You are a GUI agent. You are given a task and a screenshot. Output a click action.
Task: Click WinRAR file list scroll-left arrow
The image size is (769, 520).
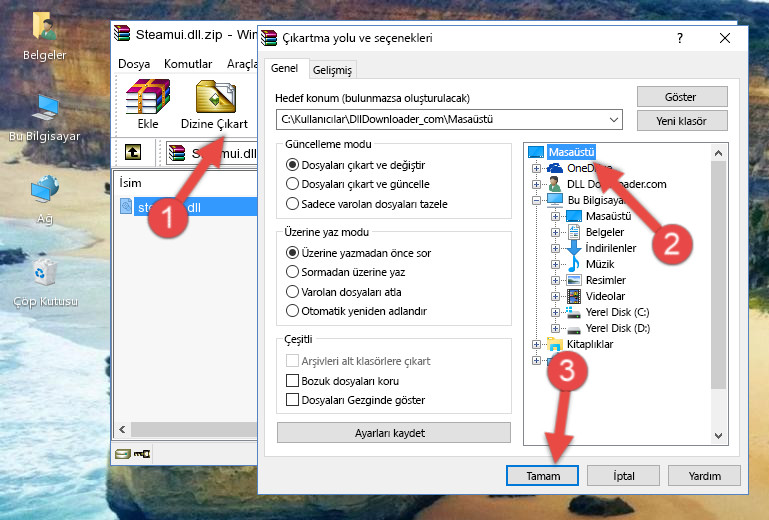(122, 430)
